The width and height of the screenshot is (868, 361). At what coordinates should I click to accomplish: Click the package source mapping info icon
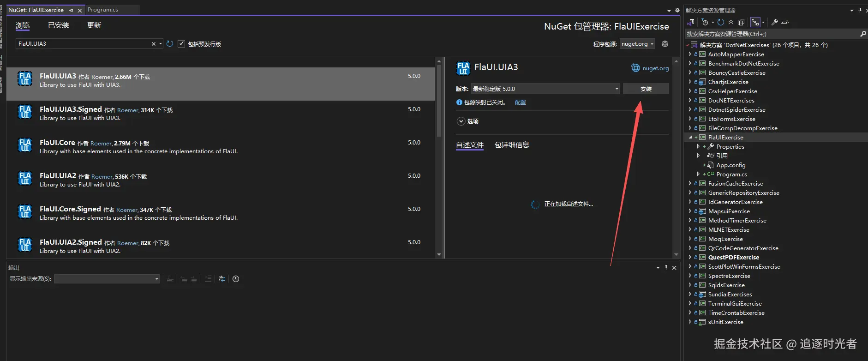click(x=459, y=102)
